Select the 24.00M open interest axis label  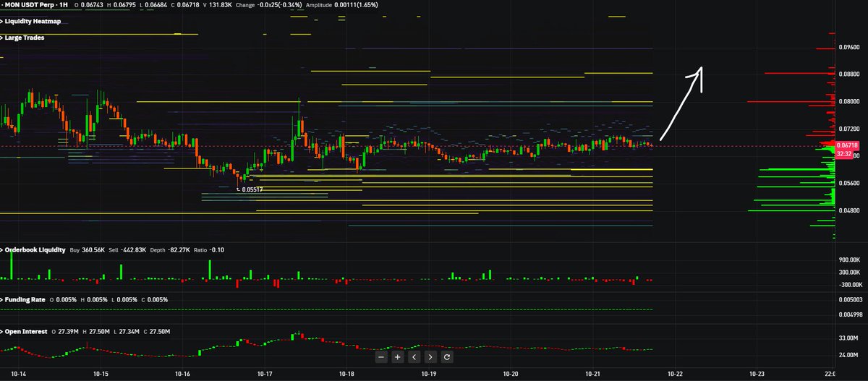click(848, 354)
